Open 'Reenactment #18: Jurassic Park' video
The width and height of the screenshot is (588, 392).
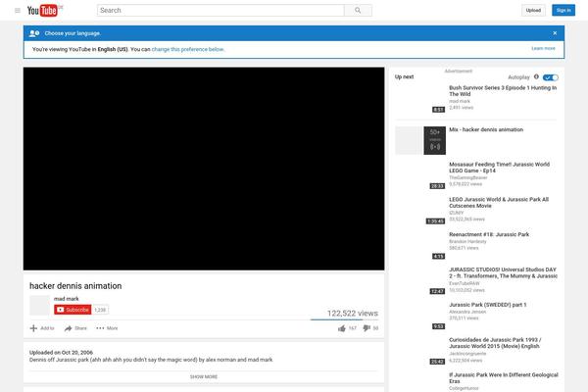489,234
